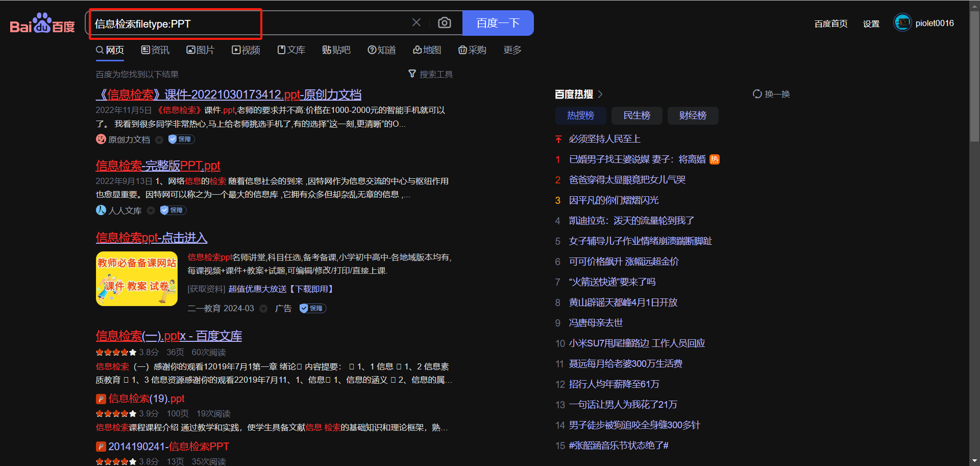Open hot topic 必须坚持人民至上
980x466 pixels.
pos(604,139)
